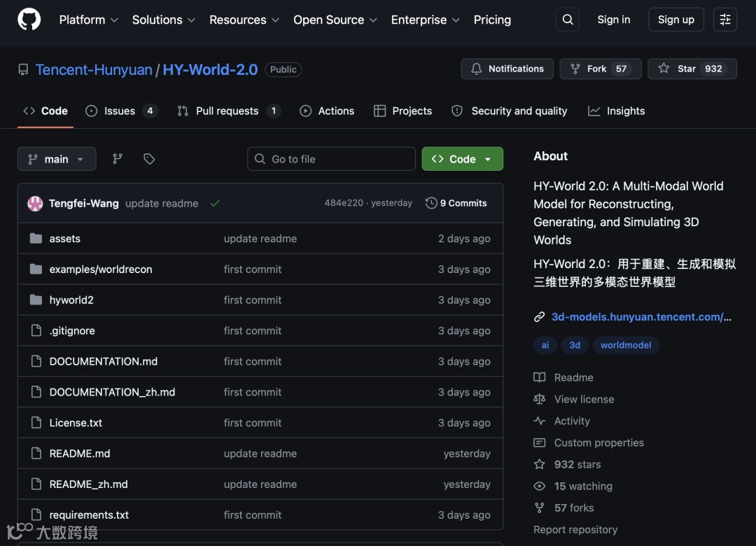Switch to the Issues tab

click(x=121, y=111)
